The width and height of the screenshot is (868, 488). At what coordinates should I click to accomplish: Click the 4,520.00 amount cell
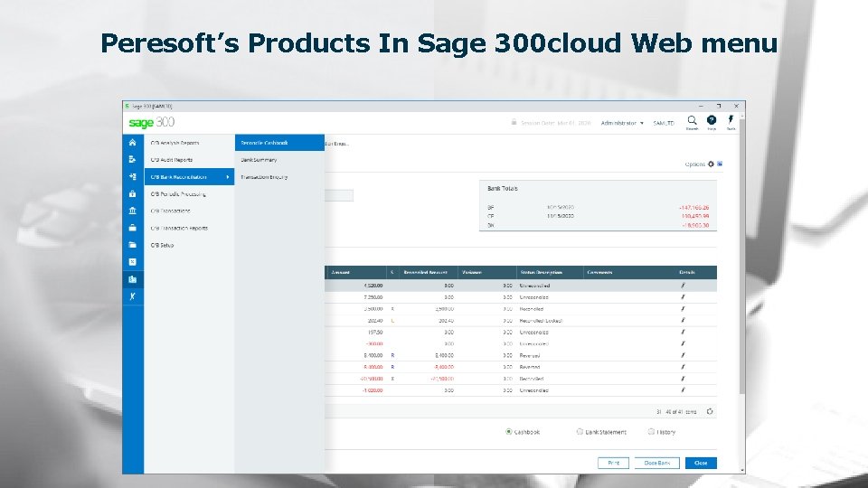tap(373, 286)
